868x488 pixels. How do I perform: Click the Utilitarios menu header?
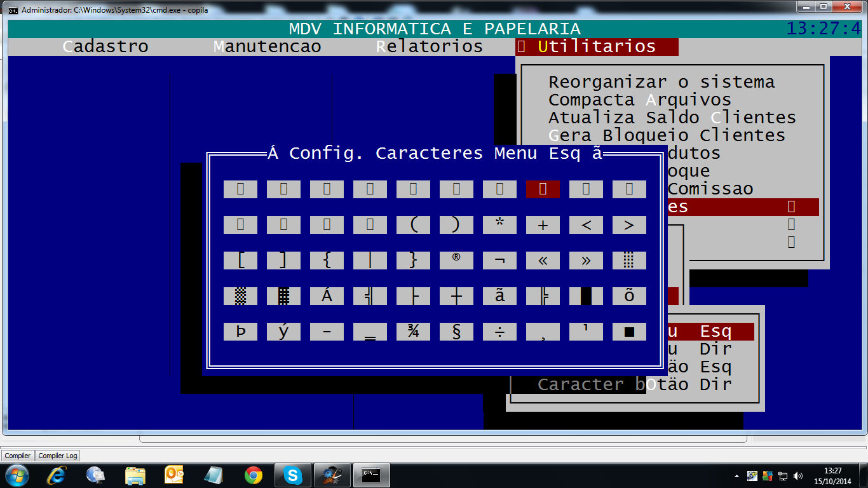click(x=597, y=46)
